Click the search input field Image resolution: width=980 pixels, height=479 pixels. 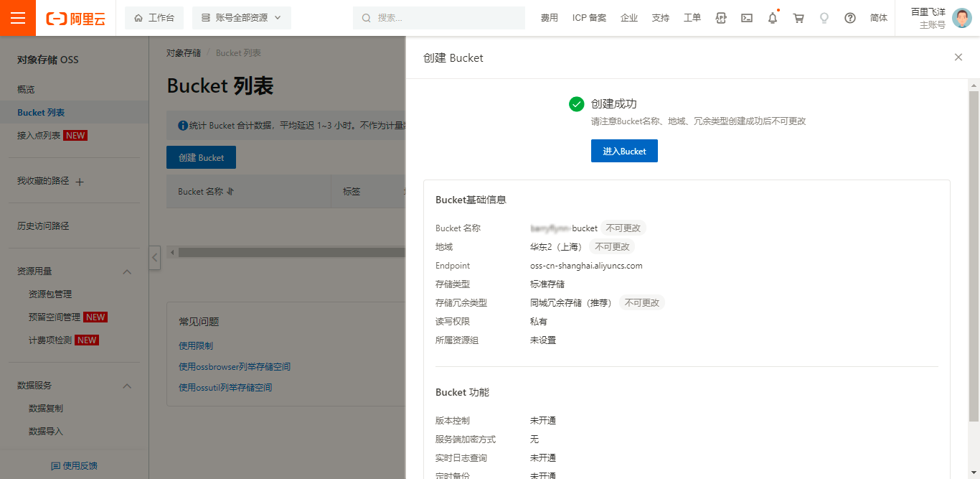click(x=439, y=18)
